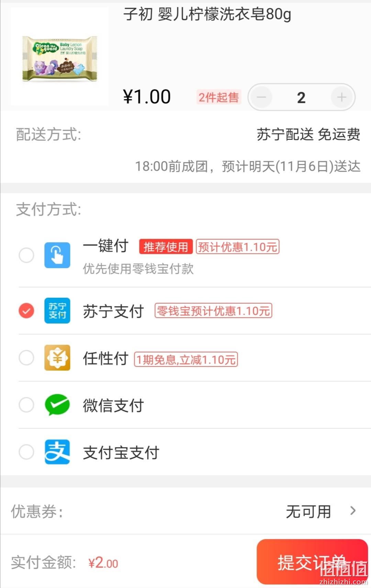Submit order with 提交订单 button

point(312,562)
